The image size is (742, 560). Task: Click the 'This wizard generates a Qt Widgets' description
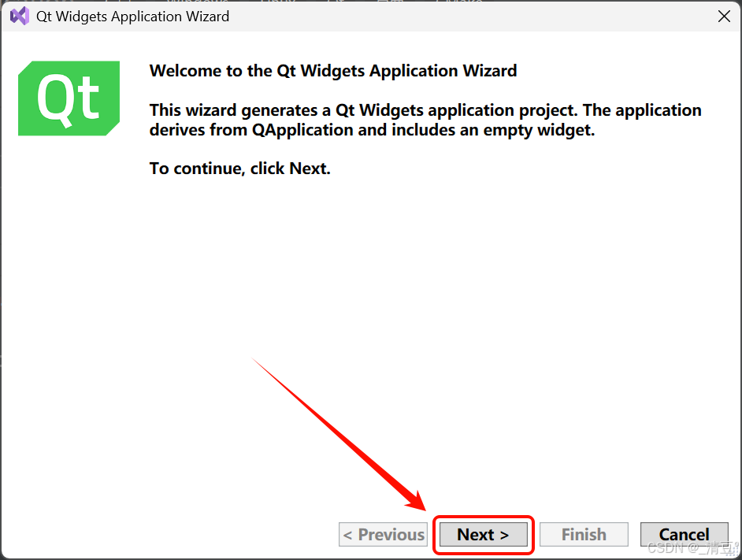[x=425, y=120]
